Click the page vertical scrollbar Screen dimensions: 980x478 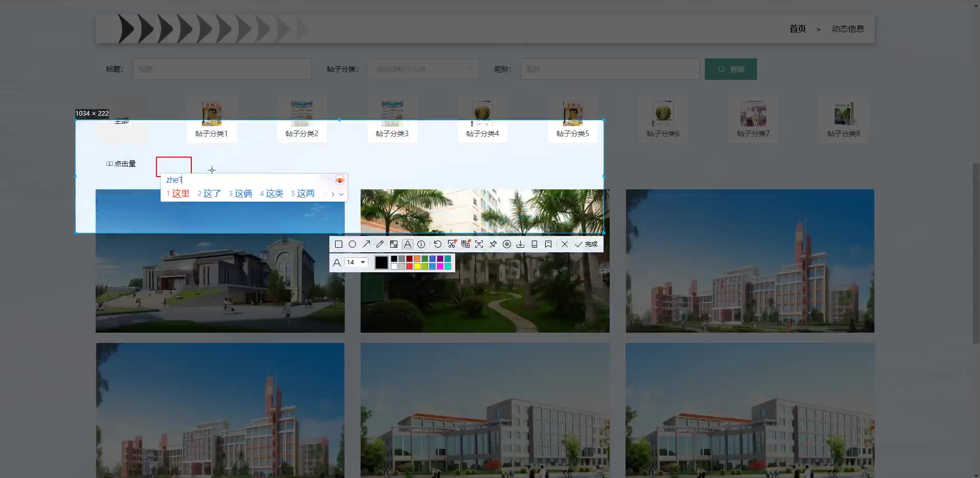[976, 253]
